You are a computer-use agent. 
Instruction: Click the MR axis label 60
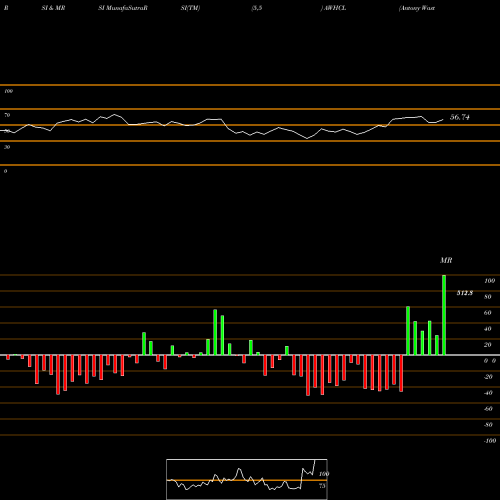[488, 313]
